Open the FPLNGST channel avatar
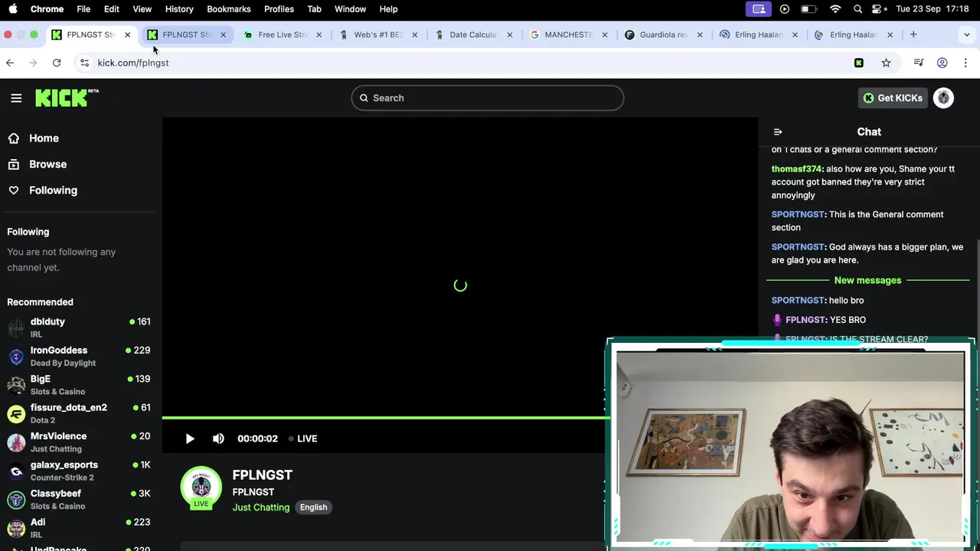The width and height of the screenshot is (980, 551). [x=201, y=487]
